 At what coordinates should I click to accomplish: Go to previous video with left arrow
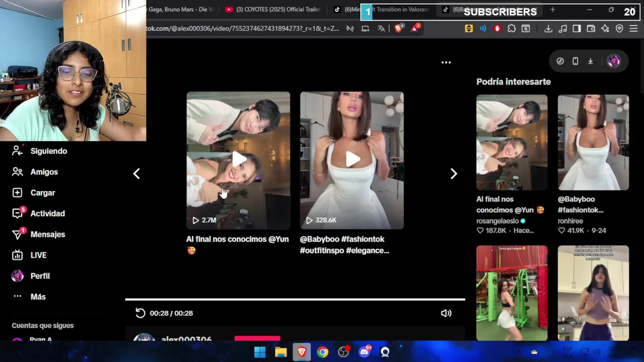point(136,173)
